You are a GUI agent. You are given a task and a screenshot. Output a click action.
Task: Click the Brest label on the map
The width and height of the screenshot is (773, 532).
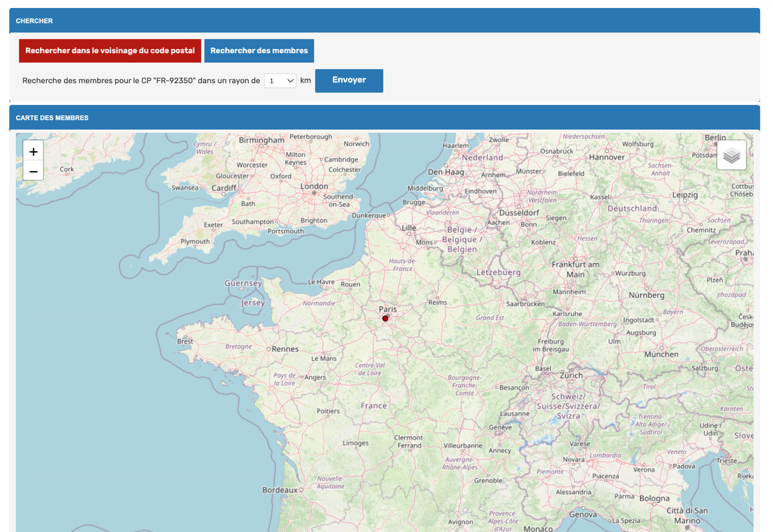(186, 341)
